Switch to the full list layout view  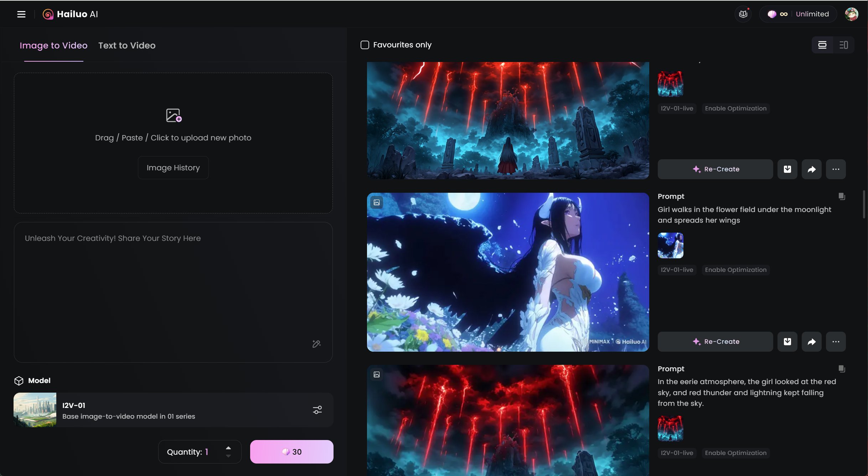(822, 45)
